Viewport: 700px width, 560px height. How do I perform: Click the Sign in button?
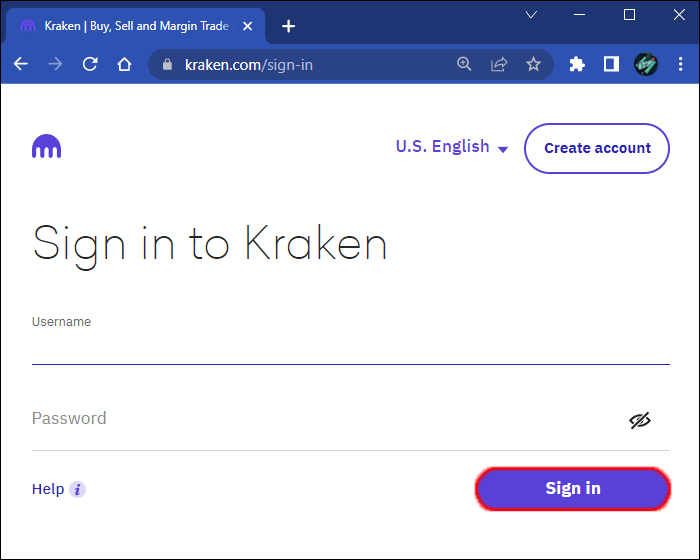click(x=573, y=489)
